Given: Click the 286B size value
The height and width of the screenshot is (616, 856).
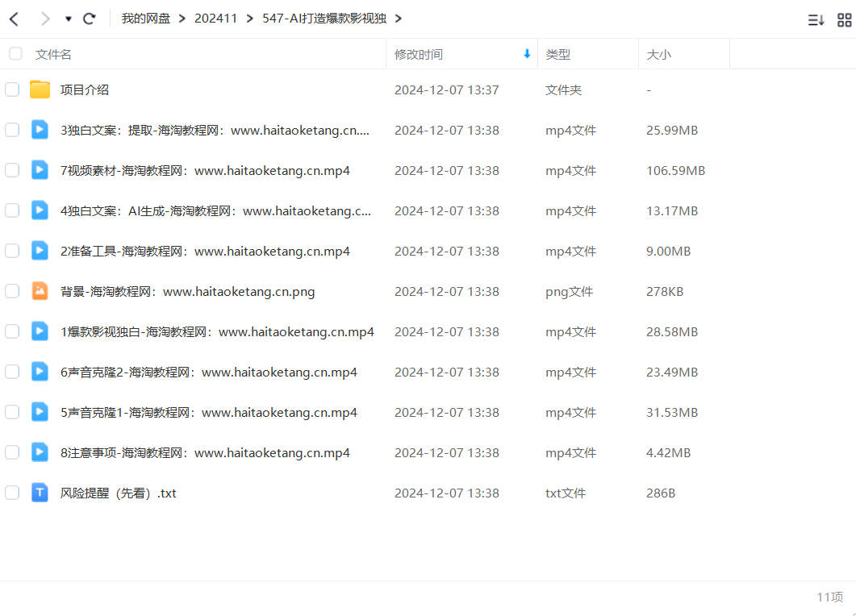Looking at the screenshot, I should coord(661,493).
